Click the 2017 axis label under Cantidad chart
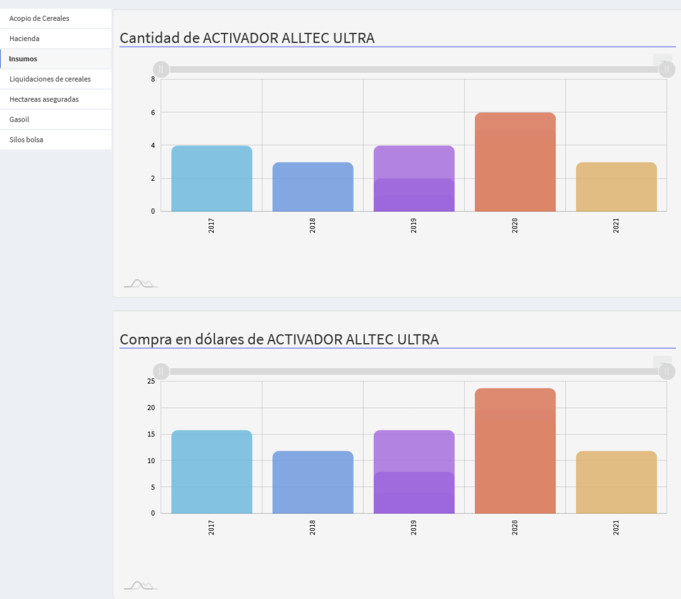The width and height of the screenshot is (681, 599). click(x=212, y=226)
